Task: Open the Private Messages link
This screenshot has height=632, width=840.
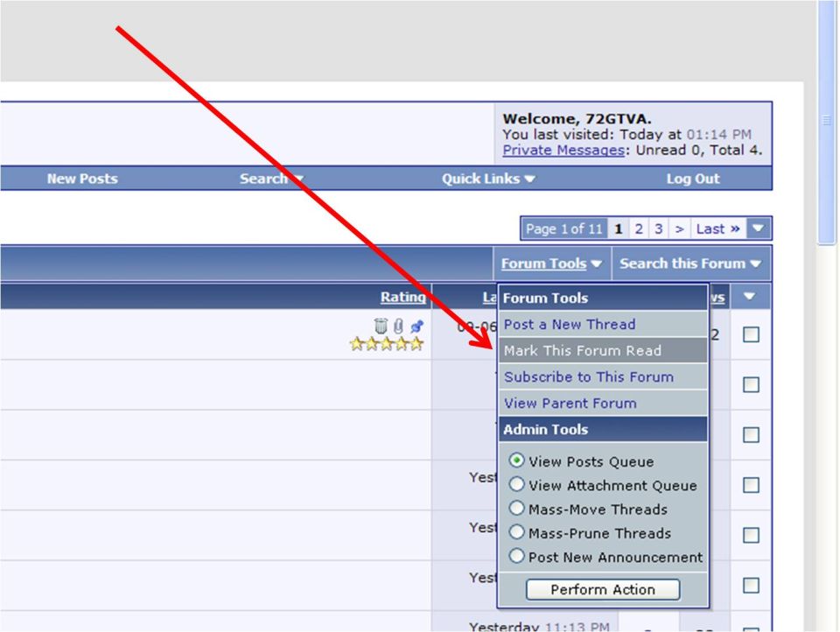Action: tap(563, 150)
